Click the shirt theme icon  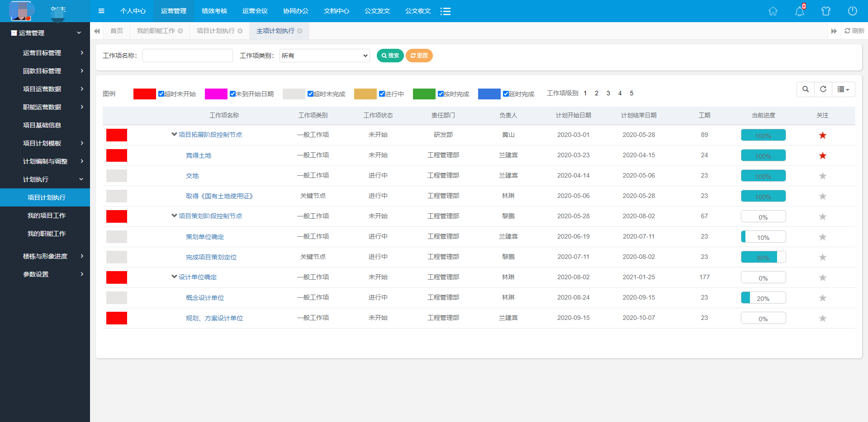click(x=825, y=11)
